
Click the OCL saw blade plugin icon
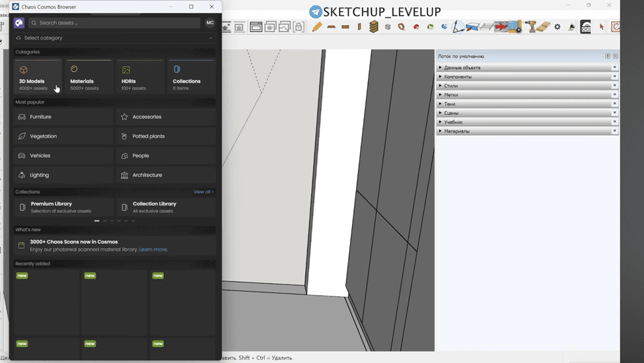[585, 26]
